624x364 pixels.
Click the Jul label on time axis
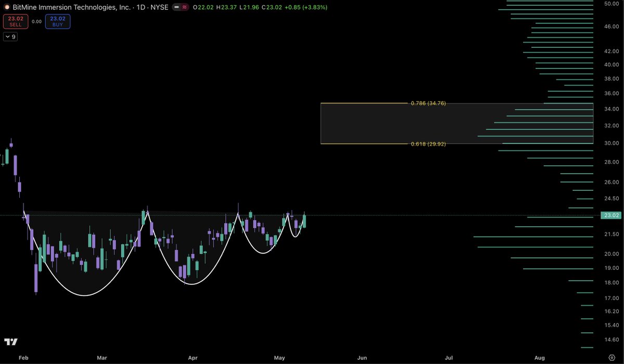click(449, 358)
